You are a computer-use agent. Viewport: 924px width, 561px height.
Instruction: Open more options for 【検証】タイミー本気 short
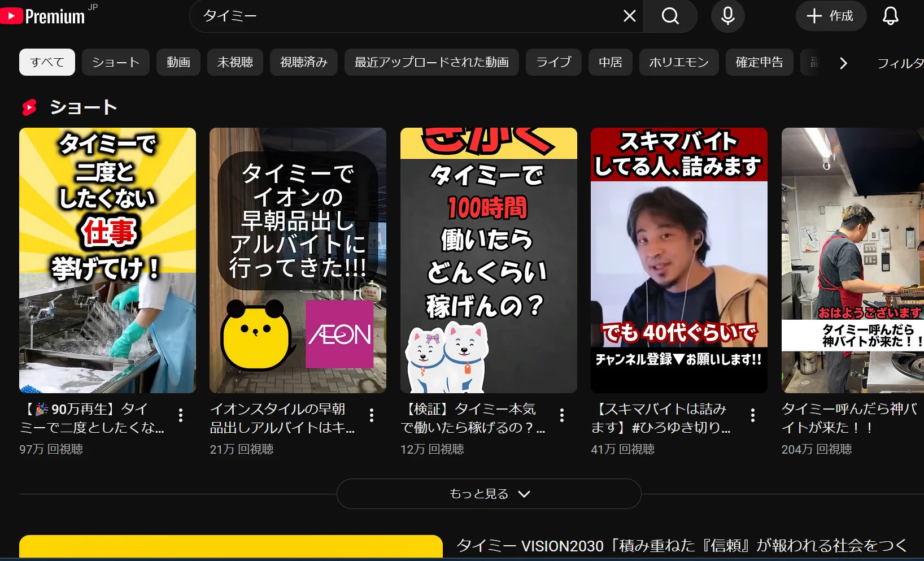tap(562, 415)
